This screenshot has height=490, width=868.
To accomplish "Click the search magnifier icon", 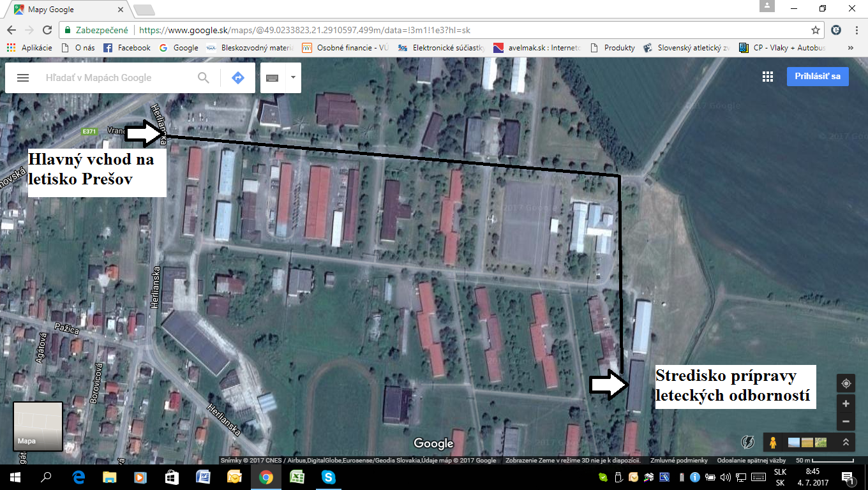I will [x=204, y=77].
